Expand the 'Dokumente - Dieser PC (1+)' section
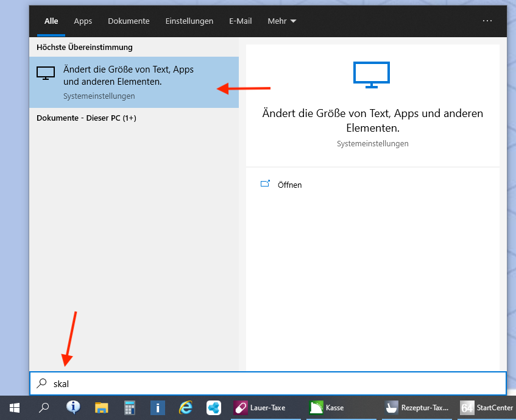This screenshot has height=420, width=516. point(87,118)
